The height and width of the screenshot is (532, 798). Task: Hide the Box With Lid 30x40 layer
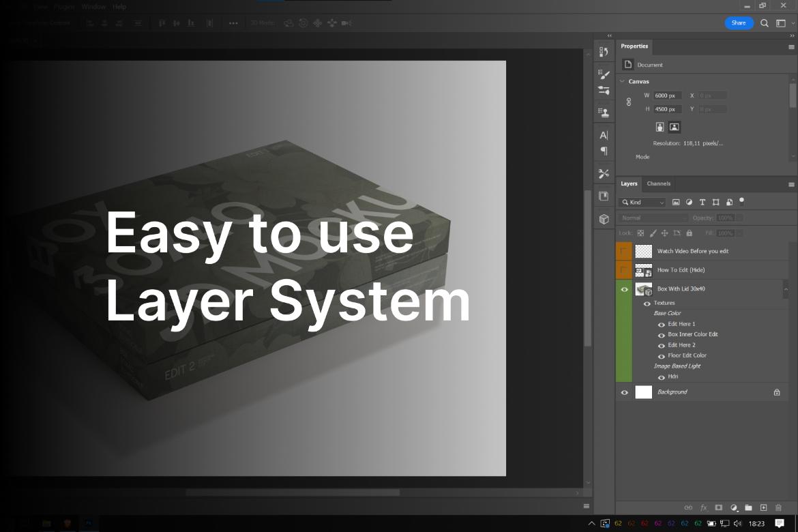(x=624, y=289)
